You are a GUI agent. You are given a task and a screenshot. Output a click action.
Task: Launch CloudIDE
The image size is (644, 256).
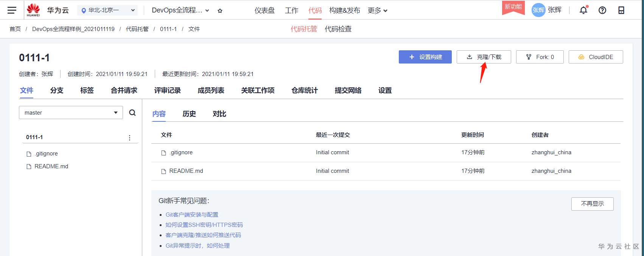596,57
